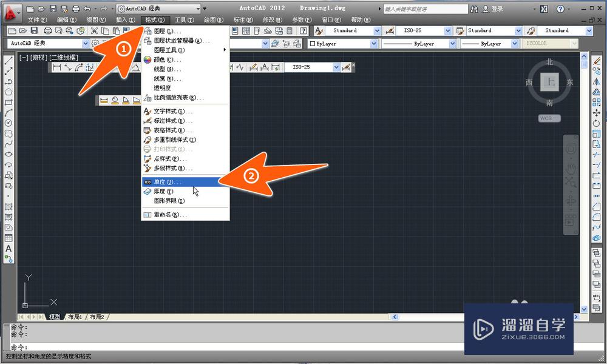
Task: Expand the ISO-25 dropdown in the floating dimension toolbar
Action: pos(336,67)
